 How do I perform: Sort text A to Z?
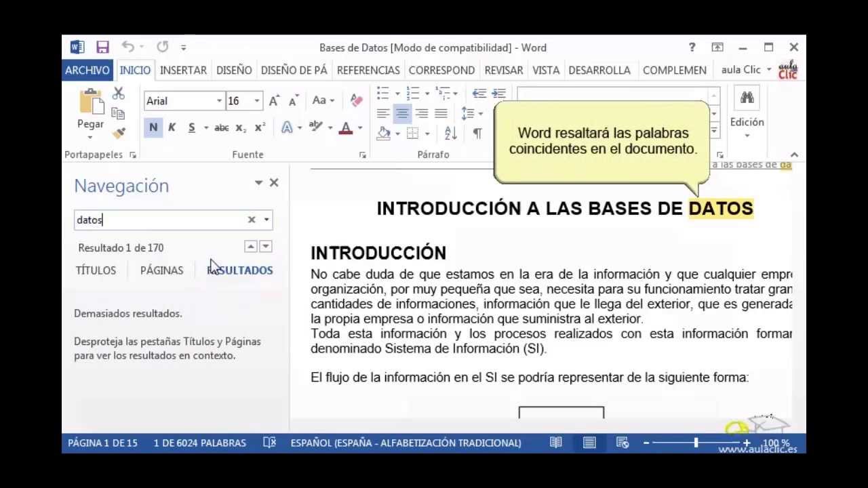pos(451,133)
